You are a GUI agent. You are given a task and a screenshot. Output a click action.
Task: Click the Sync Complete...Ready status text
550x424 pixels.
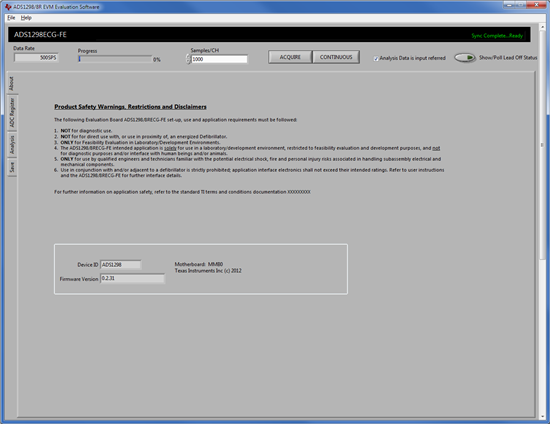[x=497, y=36]
